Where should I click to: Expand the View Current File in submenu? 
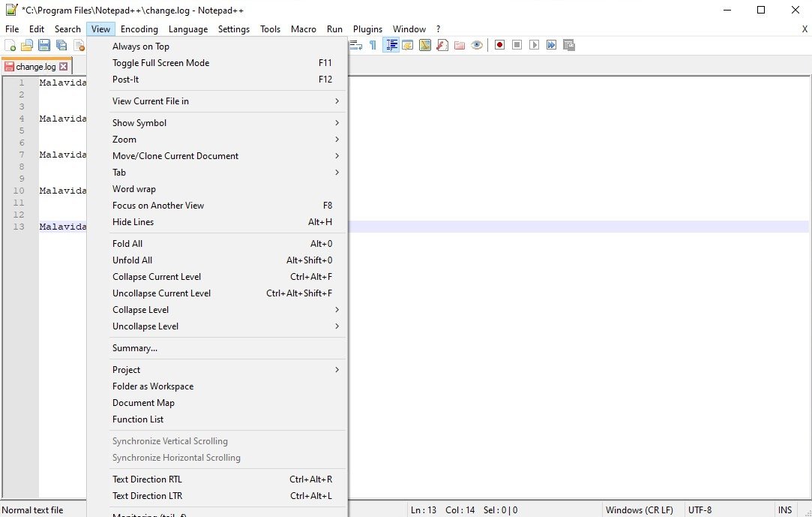click(217, 101)
